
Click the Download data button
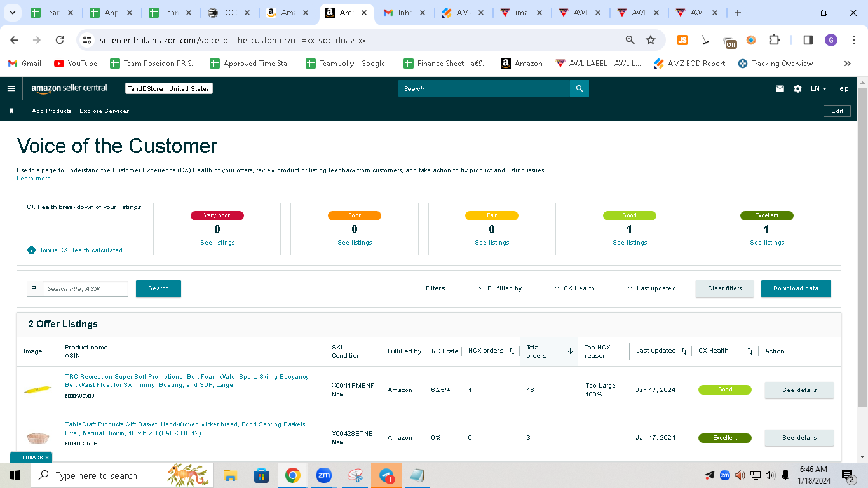coord(796,288)
